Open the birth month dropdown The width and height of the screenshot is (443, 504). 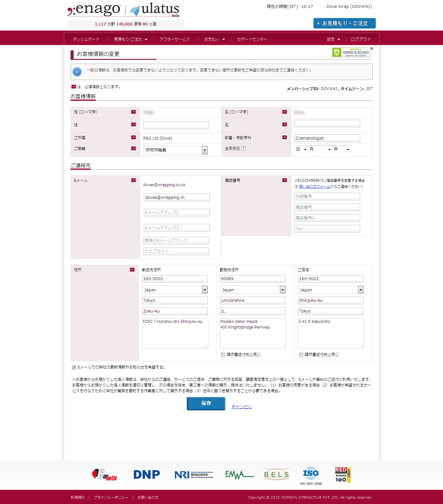pos(320,149)
